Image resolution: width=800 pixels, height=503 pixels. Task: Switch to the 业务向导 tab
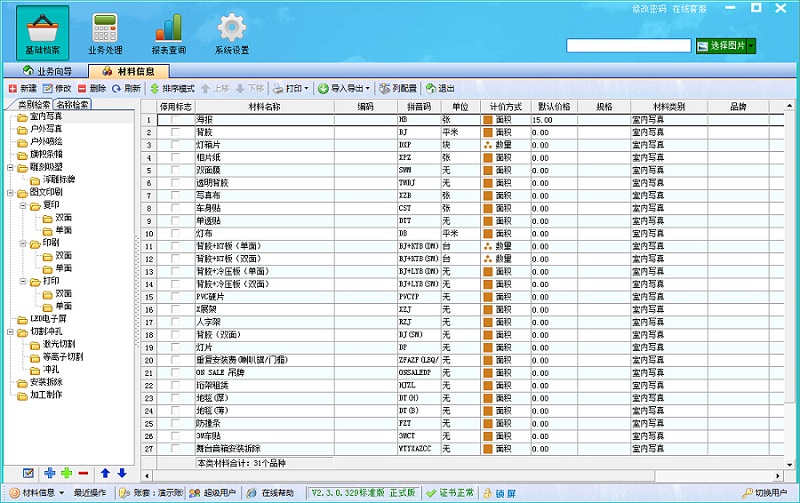[53, 71]
